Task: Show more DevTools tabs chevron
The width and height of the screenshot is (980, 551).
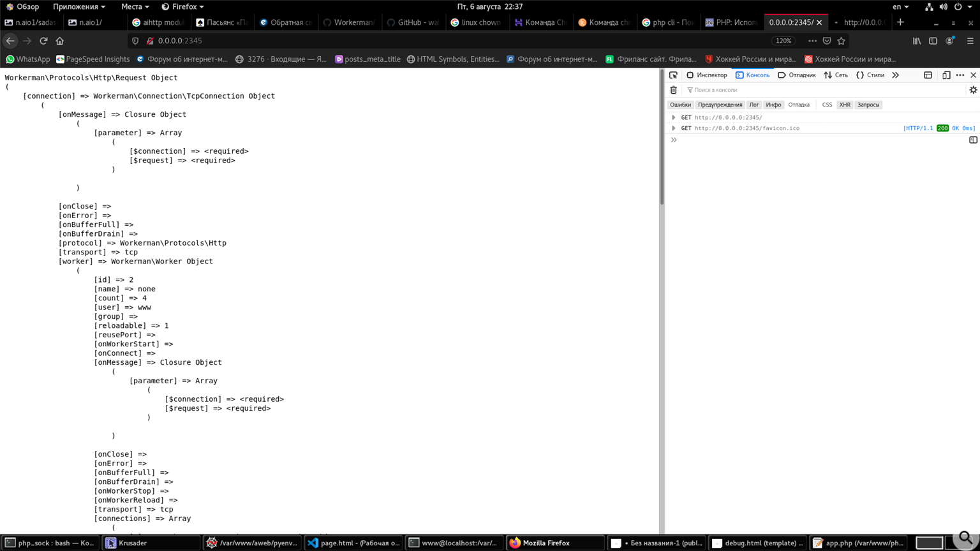Action: click(x=896, y=75)
